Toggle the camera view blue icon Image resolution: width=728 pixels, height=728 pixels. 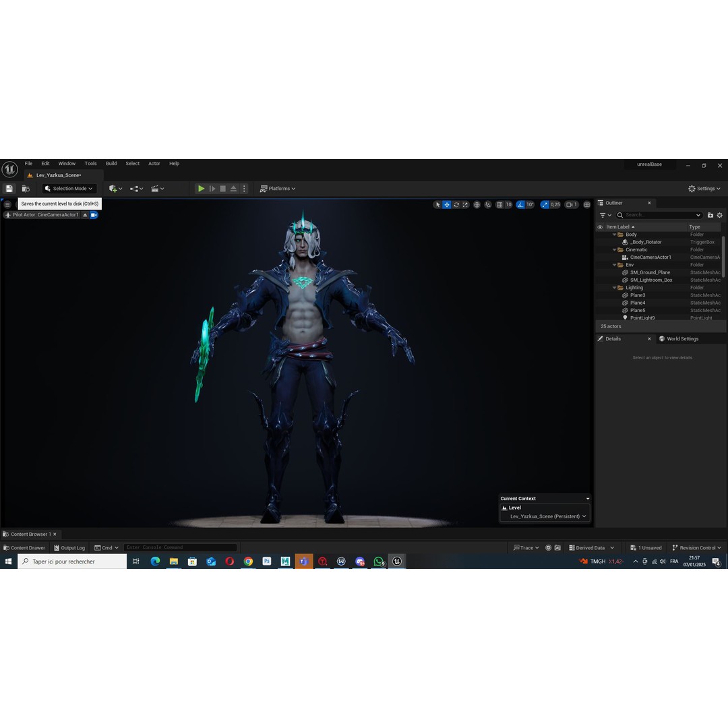(94, 215)
